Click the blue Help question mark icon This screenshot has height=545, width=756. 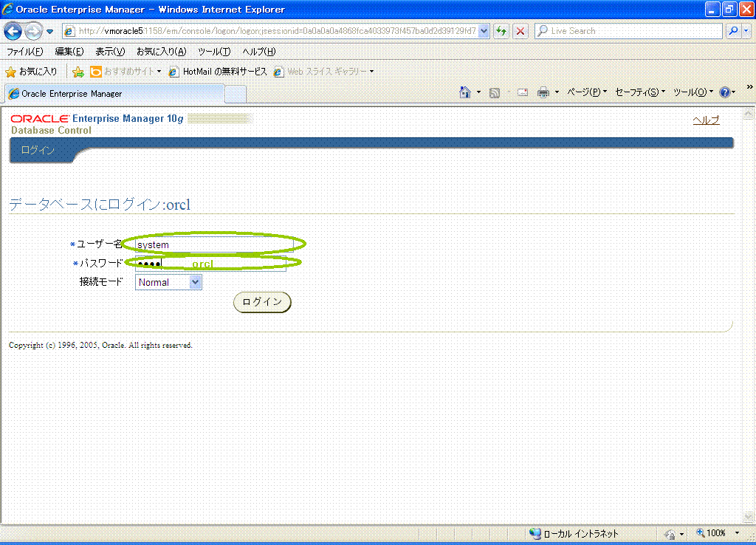725,92
